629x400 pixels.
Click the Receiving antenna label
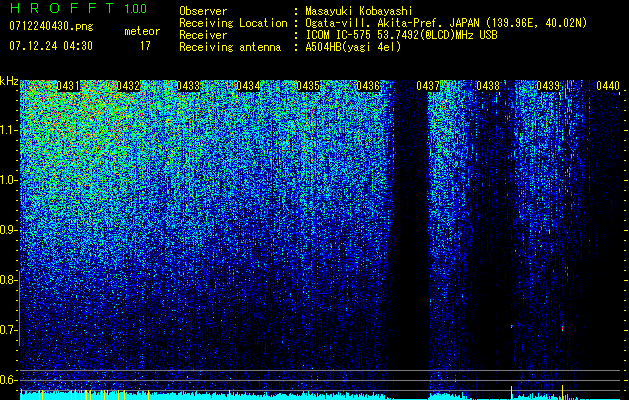(230, 47)
